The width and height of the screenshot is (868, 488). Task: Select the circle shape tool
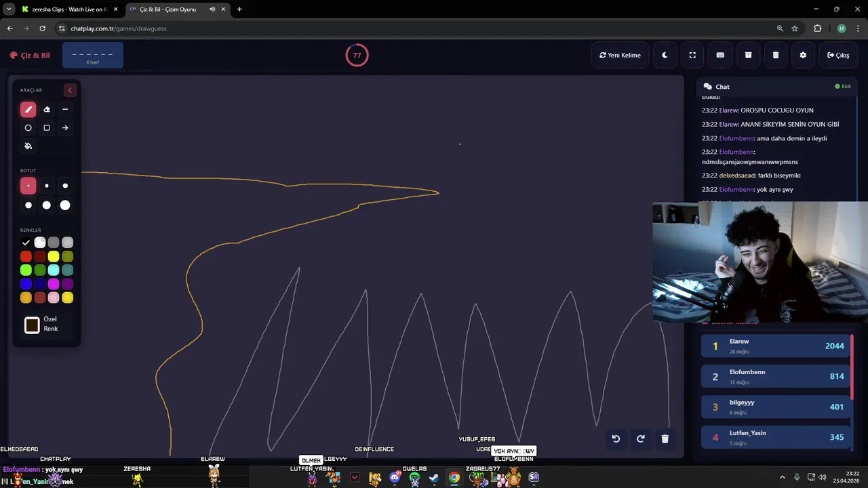28,127
